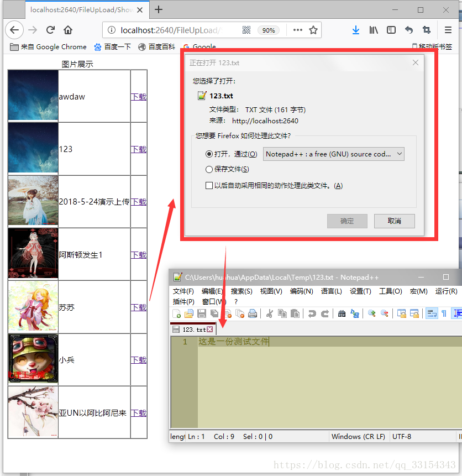This screenshot has width=462, height=476.
Task: Click Undo icon in Notepad++ toolbar
Action: [312, 313]
